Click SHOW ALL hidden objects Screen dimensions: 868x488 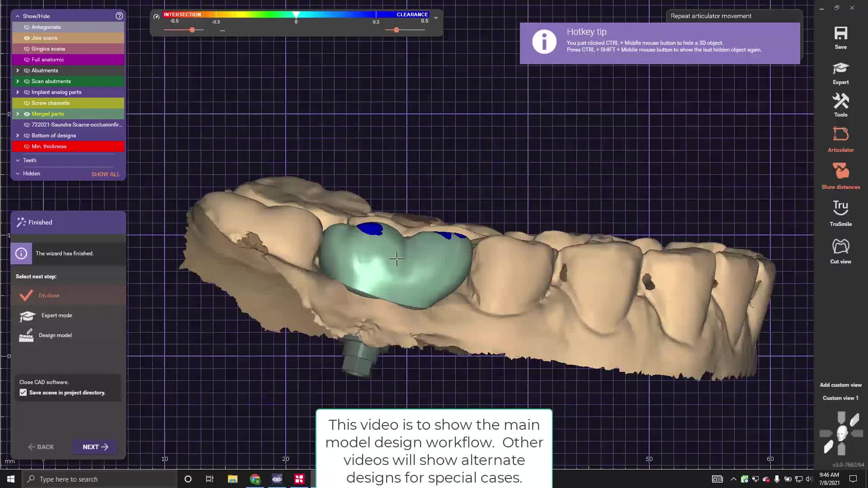coord(106,174)
